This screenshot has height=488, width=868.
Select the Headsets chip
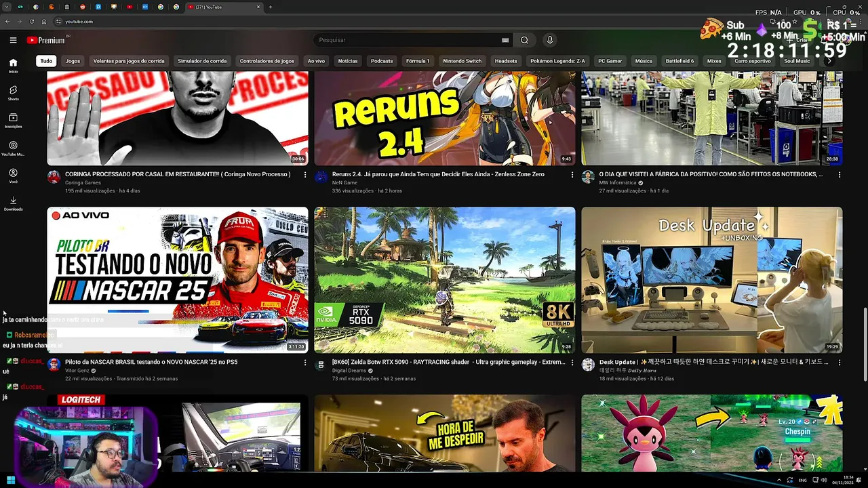pyautogui.click(x=506, y=61)
